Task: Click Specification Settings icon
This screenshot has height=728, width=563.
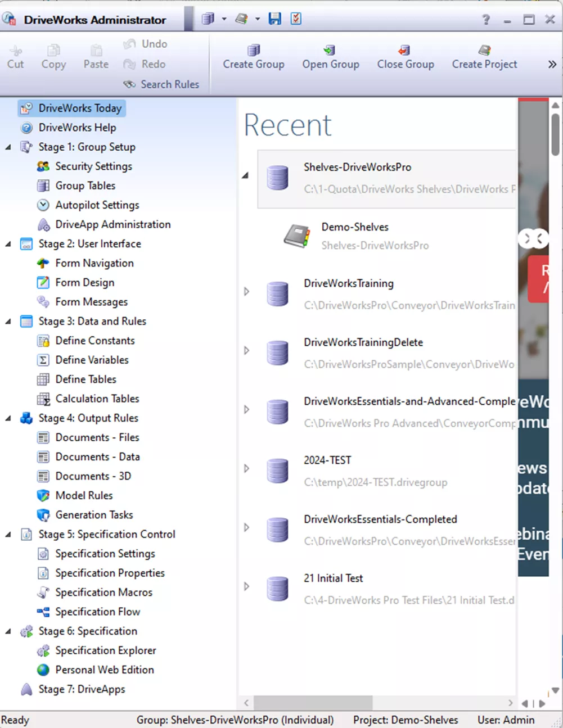Action: pyautogui.click(x=43, y=554)
